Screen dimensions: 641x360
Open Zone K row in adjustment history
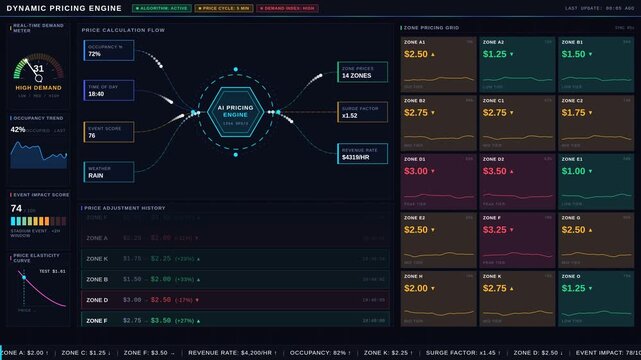coord(235,259)
